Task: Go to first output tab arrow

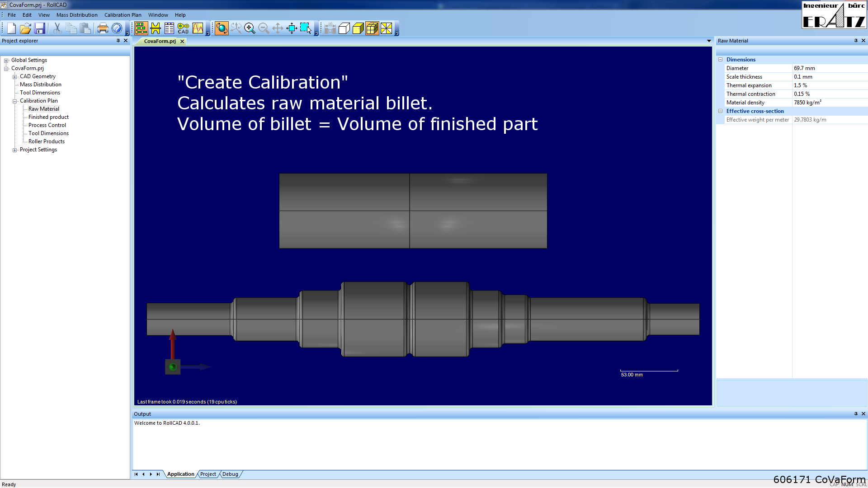Action: tap(136, 474)
